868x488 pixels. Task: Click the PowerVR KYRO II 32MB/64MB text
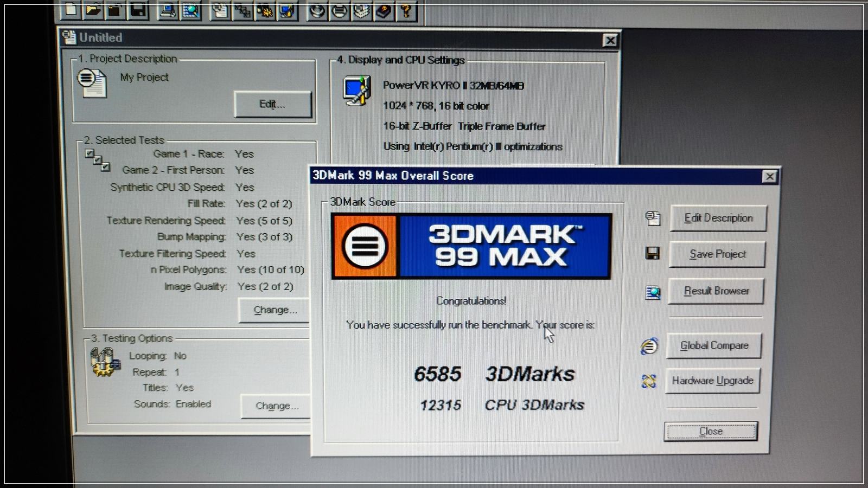[x=454, y=86]
